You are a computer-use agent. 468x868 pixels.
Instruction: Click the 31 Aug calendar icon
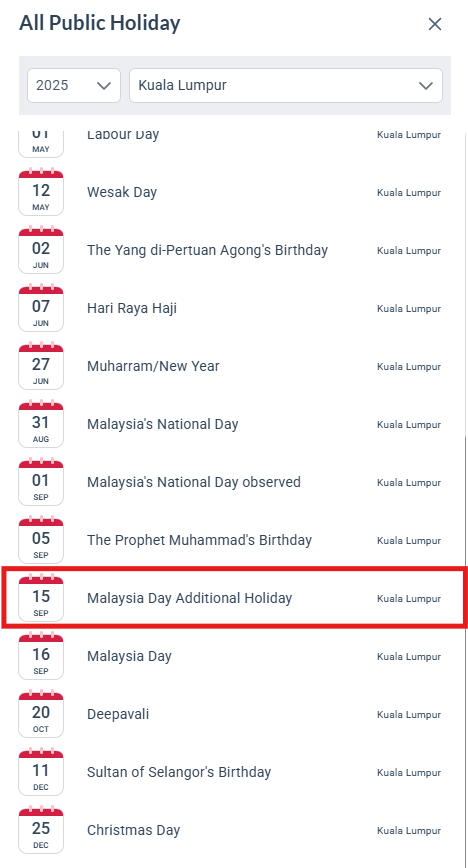pos(41,425)
